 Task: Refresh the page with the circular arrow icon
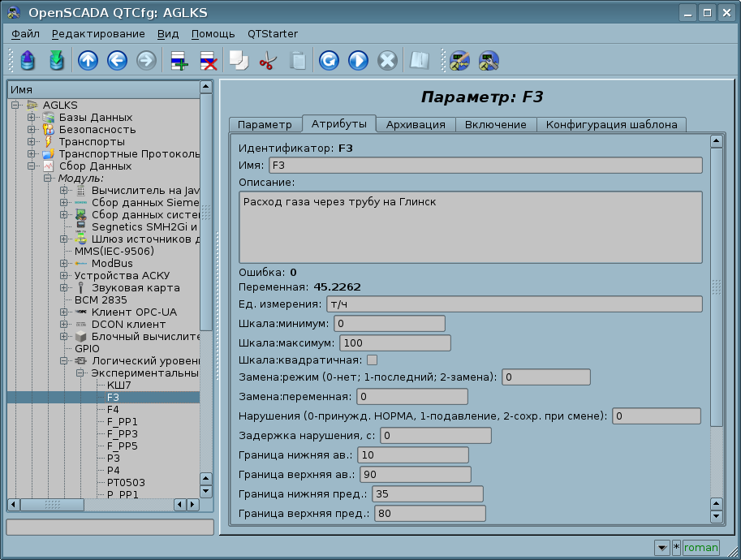(329, 61)
